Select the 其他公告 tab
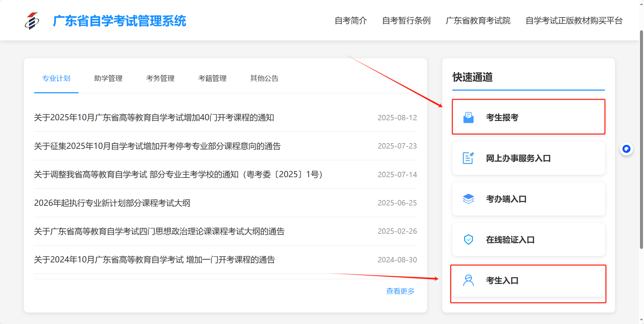The width and height of the screenshot is (644, 324). 264,78
